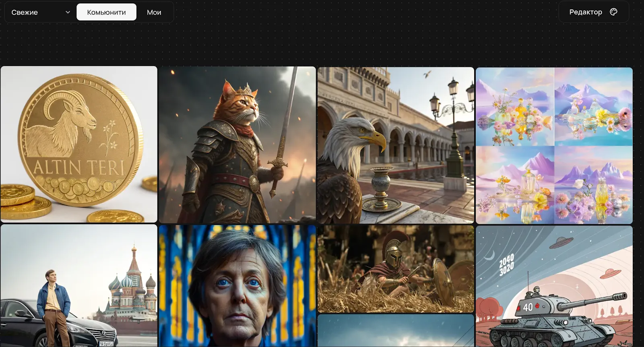Open the Свежие sort selector

pos(40,12)
